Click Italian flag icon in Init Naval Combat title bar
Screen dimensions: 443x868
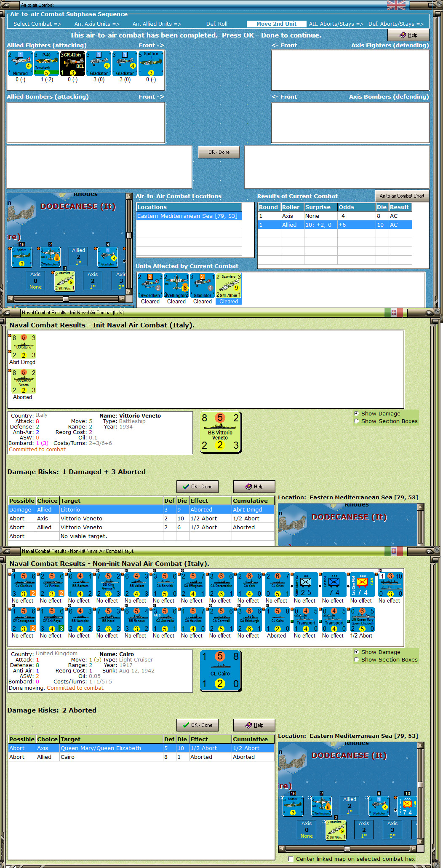click(x=394, y=313)
